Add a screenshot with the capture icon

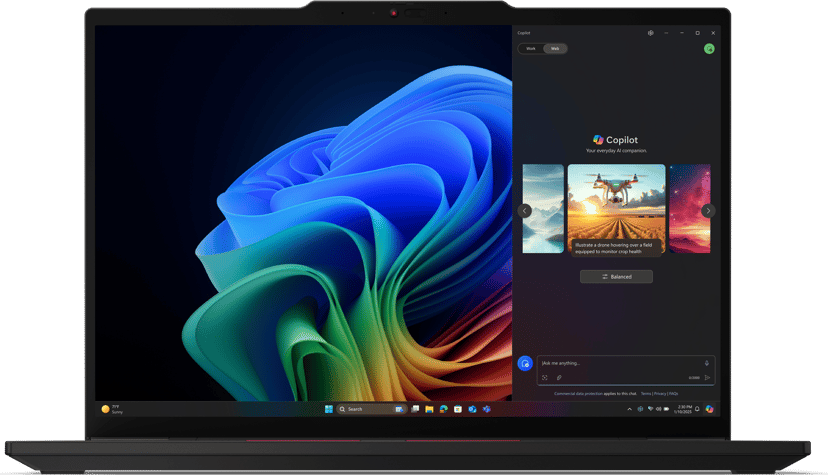pos(545,377)
